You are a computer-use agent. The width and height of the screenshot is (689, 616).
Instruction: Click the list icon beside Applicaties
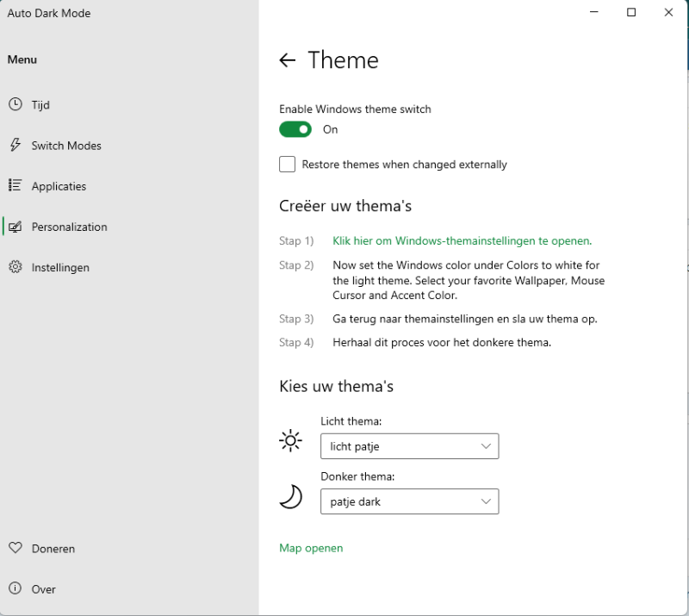coord(16,185)
